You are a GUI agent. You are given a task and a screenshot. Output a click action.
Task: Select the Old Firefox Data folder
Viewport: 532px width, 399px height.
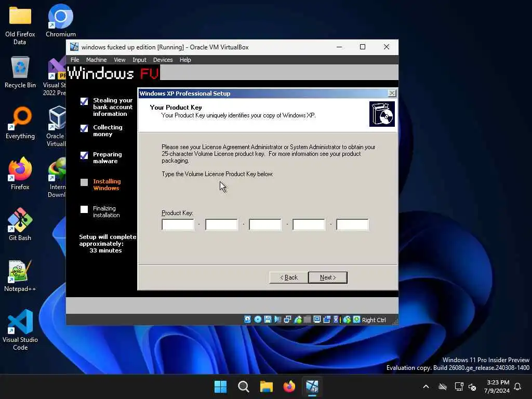coord(20,24)
